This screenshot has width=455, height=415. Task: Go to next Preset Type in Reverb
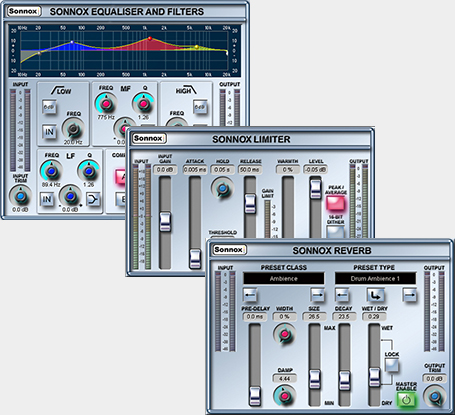[410, 295]
